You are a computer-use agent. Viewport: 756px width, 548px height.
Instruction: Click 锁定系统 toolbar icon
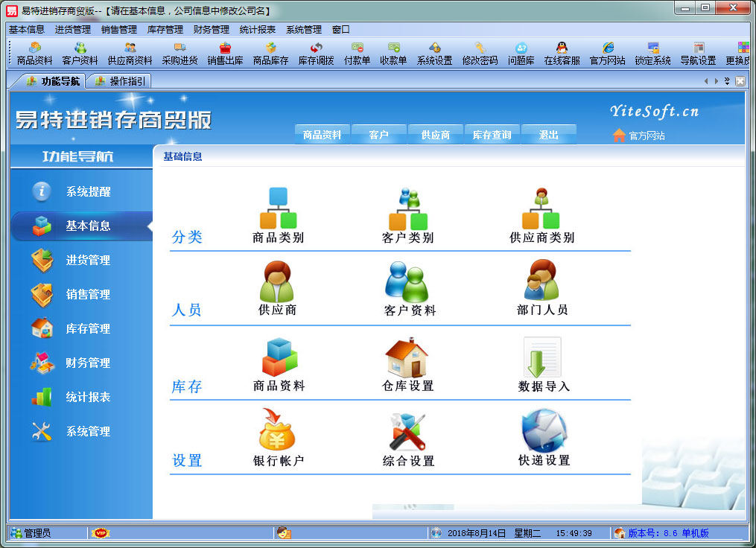tap(652, 54)
